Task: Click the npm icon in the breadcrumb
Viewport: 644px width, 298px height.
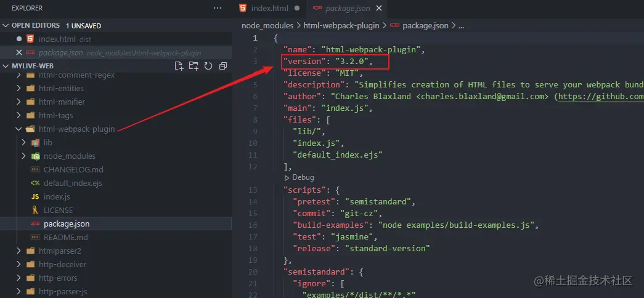Action: coord(394,25)
